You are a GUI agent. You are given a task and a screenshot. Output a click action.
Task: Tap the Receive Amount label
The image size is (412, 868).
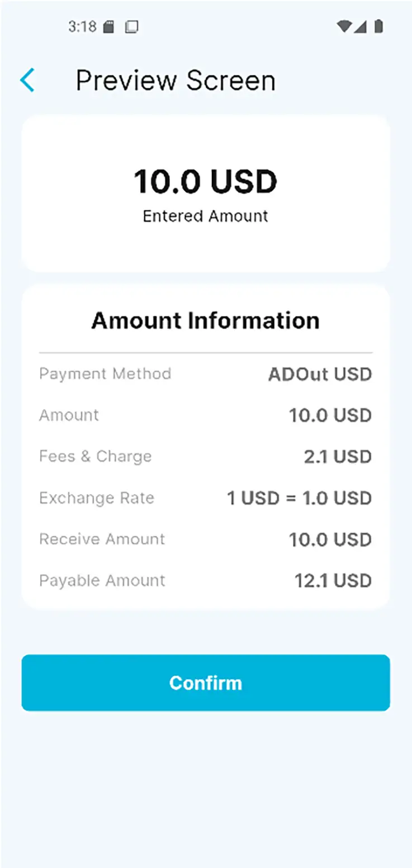tap(102, 539)
